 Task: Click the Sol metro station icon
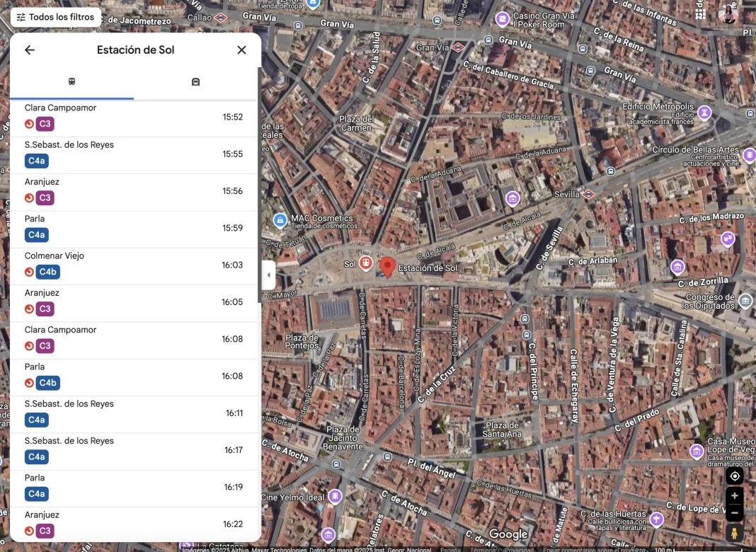(365, 263)
